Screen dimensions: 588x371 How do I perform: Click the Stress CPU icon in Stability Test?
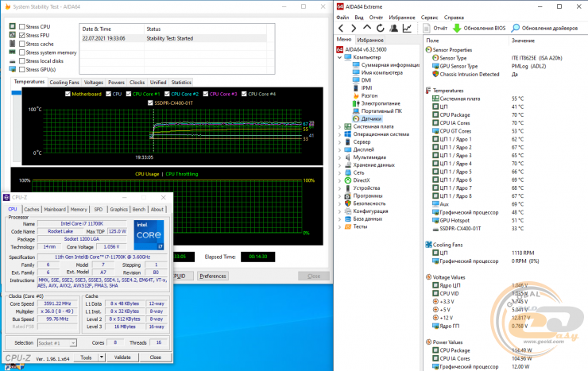coord(13,26)
